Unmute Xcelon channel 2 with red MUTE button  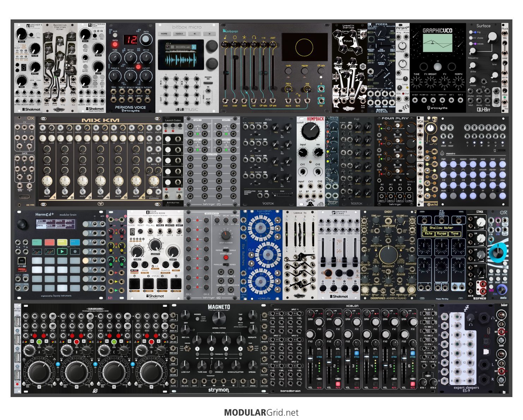pos(338,384)
